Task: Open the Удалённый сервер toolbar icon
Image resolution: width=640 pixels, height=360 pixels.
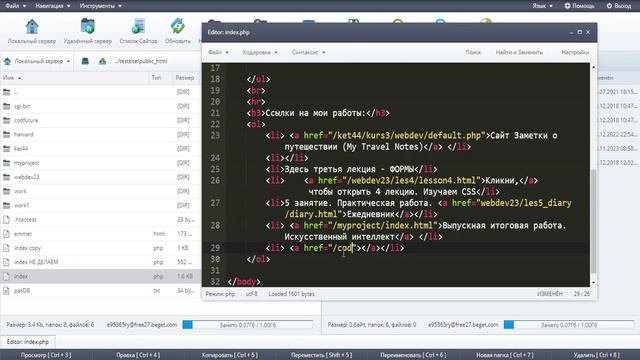Action: (87, 27)
